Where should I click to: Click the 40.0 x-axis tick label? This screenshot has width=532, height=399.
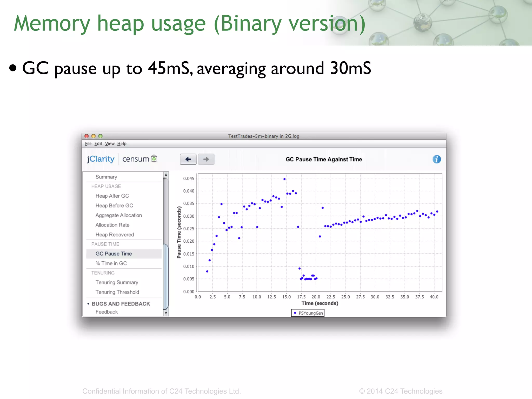(x=434, y=297)
